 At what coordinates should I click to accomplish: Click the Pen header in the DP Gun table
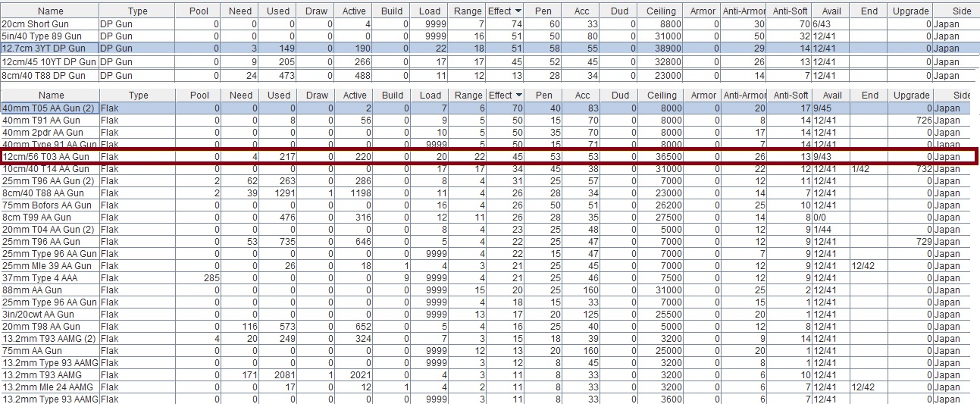tap(543, 11)
